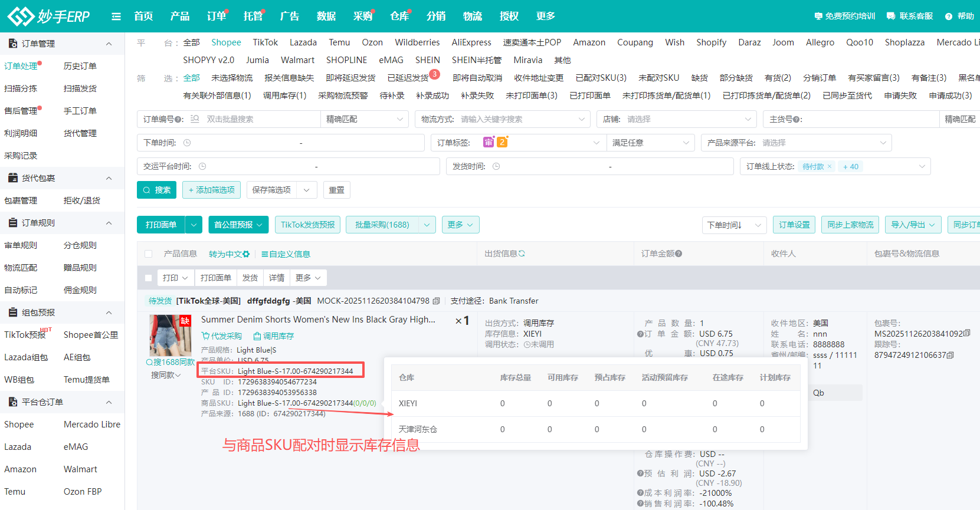Viewport: 980px width, 510px height.
Task: Click the red 缺 out-of-stock badge
Action: tap(185, 321)
